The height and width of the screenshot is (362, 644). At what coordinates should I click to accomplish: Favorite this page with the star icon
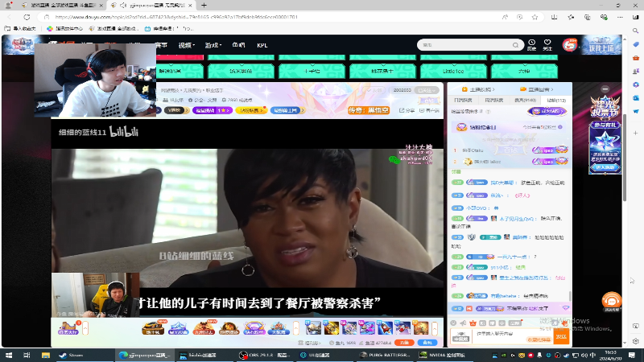click(535, 17)
